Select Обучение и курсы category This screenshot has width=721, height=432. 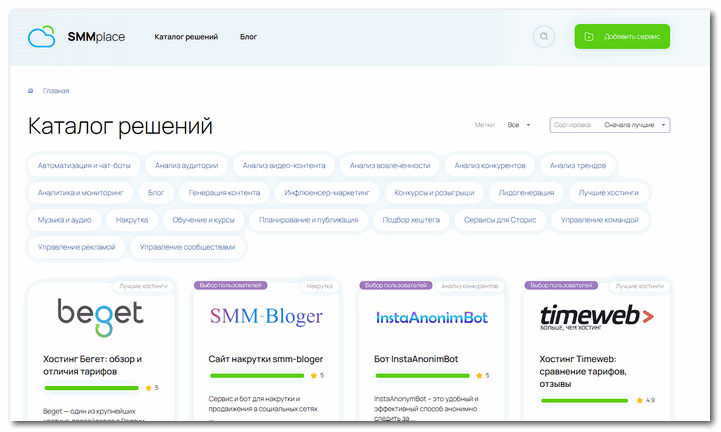(203, 219)
